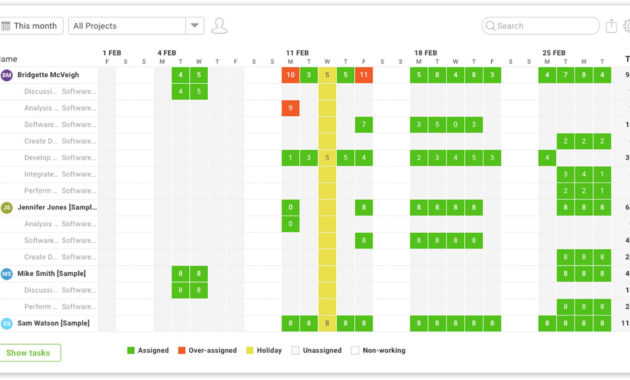The image size is (630, 380).
Task: Click Bridgette's yellow holiday 5 cell
Action: point(327,75)
